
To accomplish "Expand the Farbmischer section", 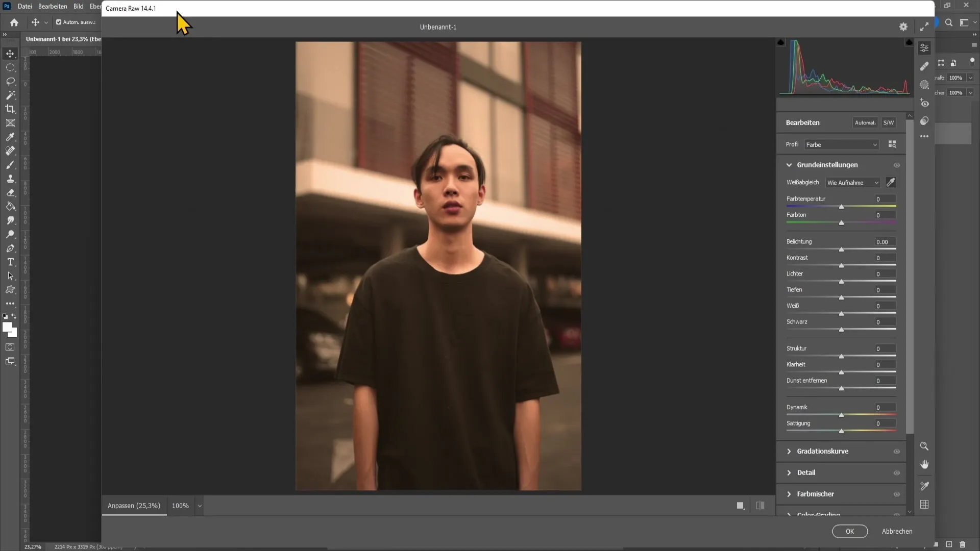I will point(789,494).
